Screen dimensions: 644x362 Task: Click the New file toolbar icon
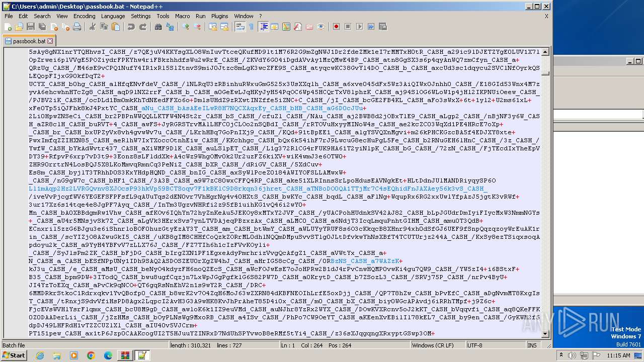pos(8,27)
